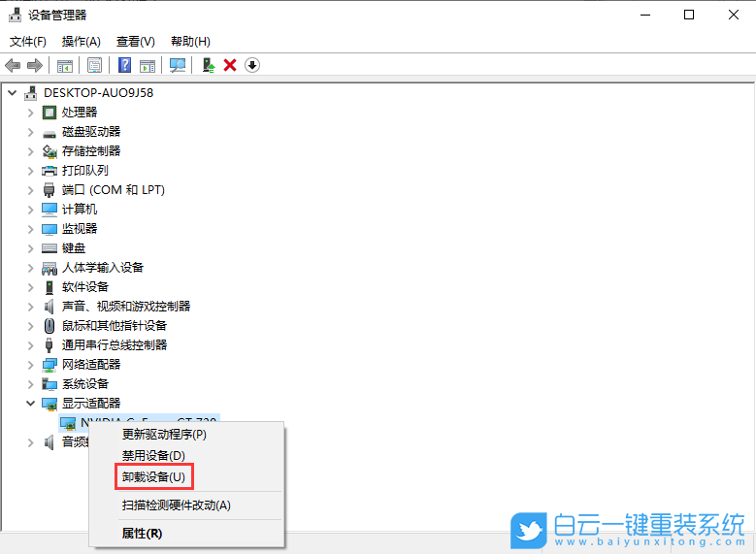Click the blue Help question mark icon
756x554 pixels.
click(125, 65)
